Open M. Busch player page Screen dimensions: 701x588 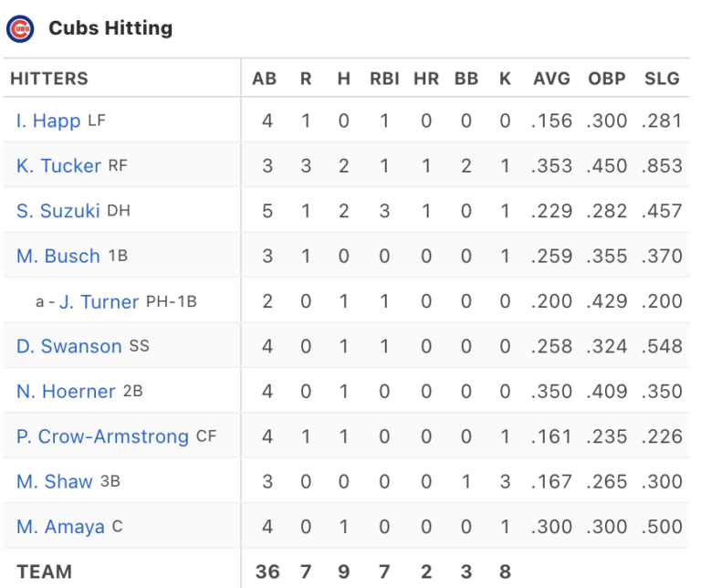(58, 257)
